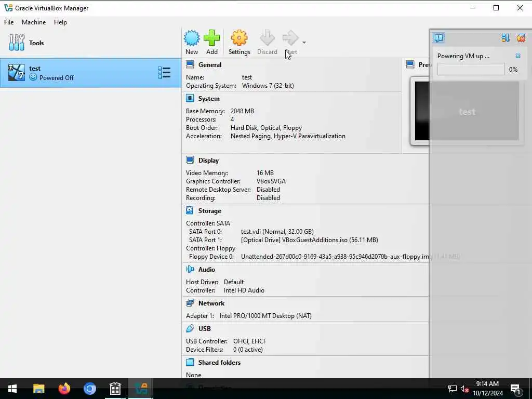Click the VBoxGuestAdditions.iso optical drive entry
This screenshot has width=532, height=399.
click(x=310, y=240)
